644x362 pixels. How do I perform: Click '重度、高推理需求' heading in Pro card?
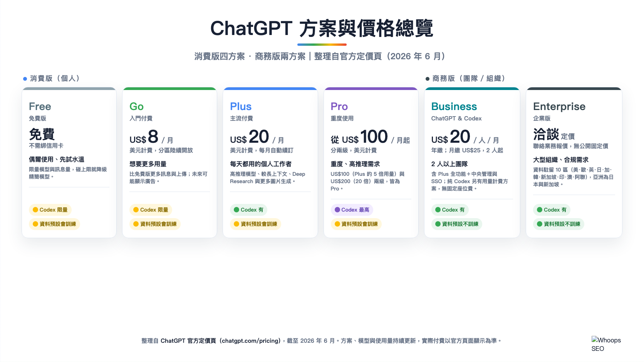click(355, 164)
